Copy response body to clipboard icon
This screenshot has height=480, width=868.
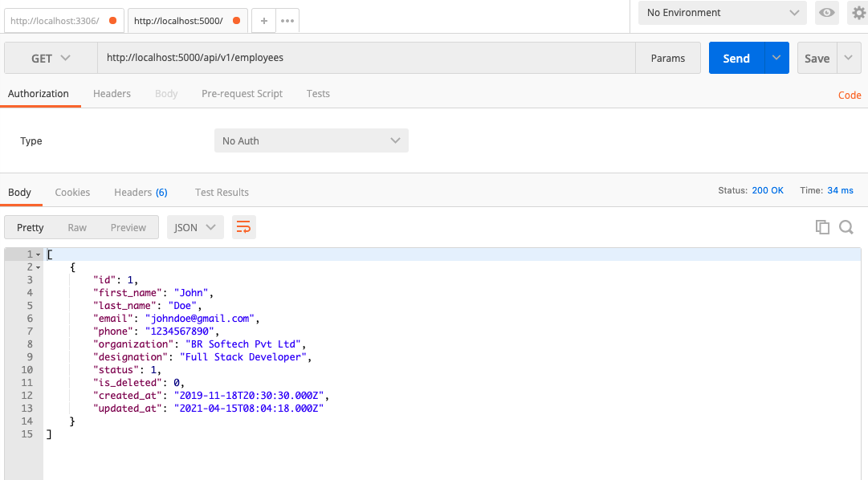click(822, 227)
